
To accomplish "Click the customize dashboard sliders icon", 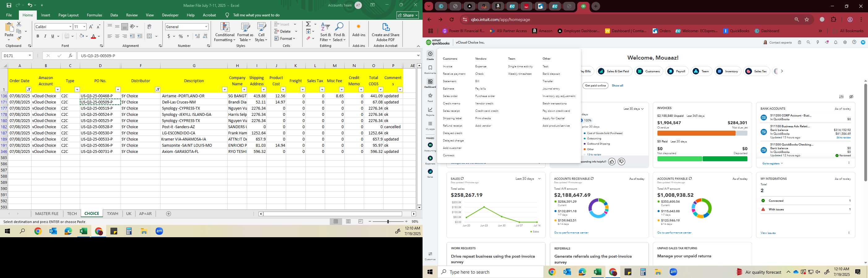I will click(x=841, y=97).
